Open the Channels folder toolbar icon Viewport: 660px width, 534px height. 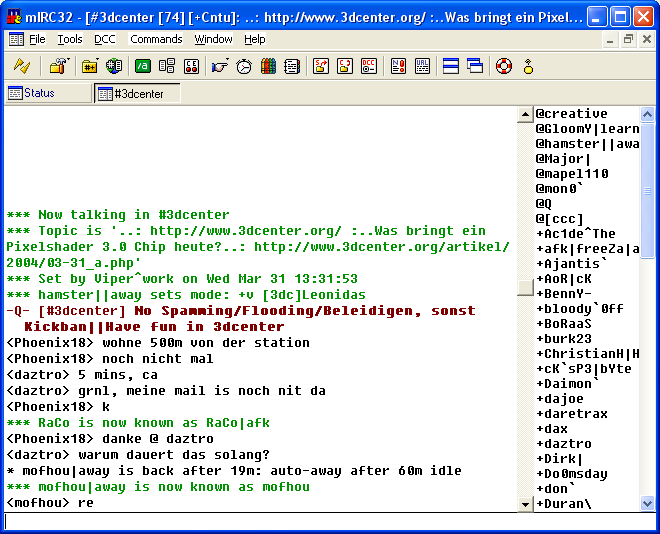point(90,66)
